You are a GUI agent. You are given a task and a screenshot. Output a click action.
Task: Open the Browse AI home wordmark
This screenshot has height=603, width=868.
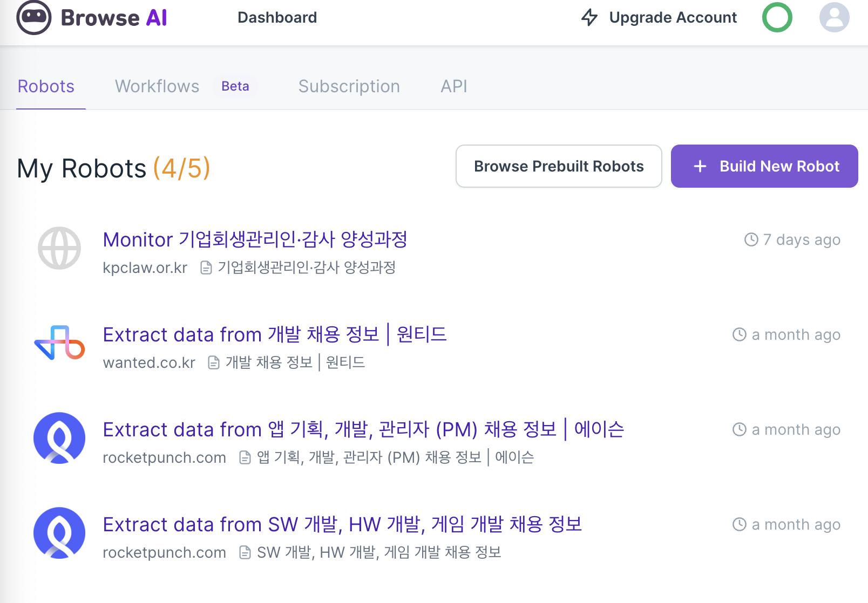click(114, 18)
